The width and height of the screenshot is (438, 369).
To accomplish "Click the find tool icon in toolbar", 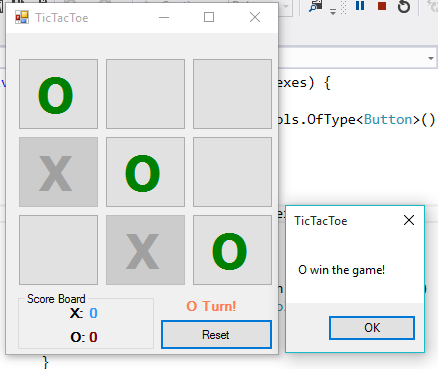I will point(316,6).
